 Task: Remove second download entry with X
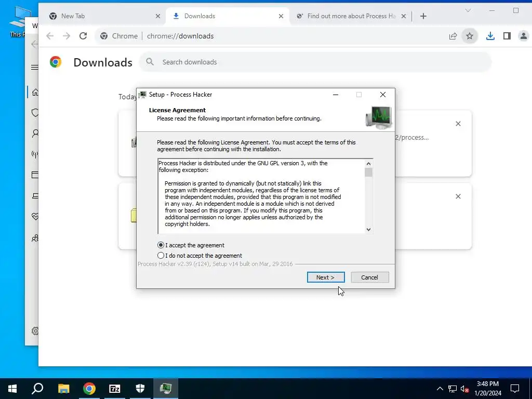pos(458,196)
